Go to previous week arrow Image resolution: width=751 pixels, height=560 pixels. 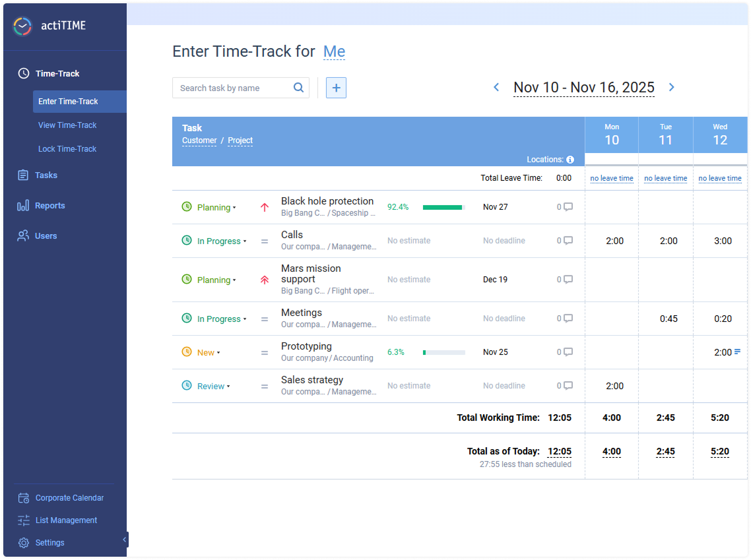[x=497, y=87]
